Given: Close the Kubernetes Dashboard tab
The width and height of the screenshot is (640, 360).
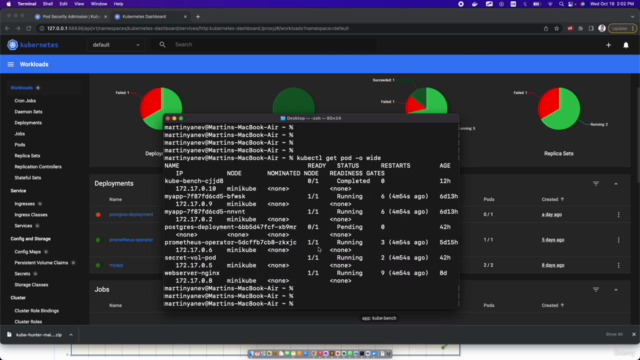Looking at the screenshot, I should coord(185,17).
